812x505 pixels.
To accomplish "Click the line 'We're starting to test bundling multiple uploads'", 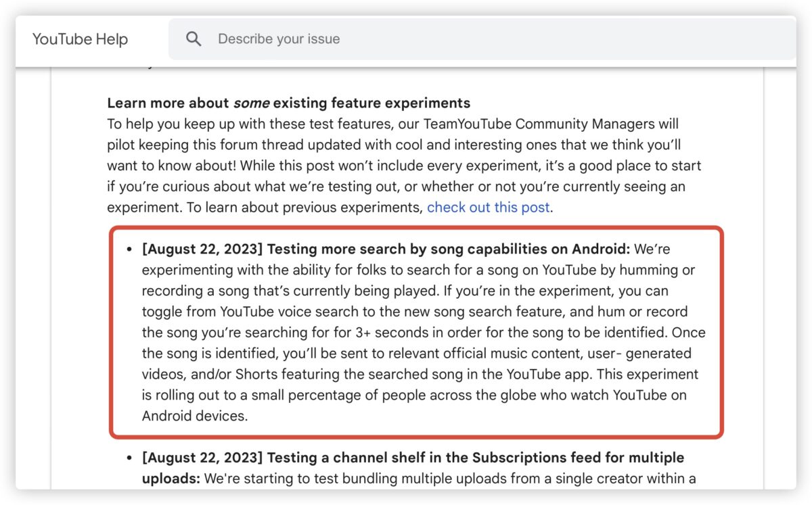I will (450, 478).
